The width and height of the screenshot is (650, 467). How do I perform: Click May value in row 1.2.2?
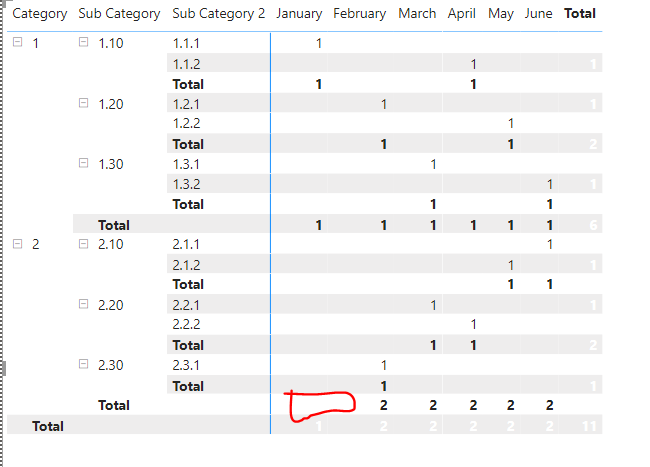pos(510,123)
